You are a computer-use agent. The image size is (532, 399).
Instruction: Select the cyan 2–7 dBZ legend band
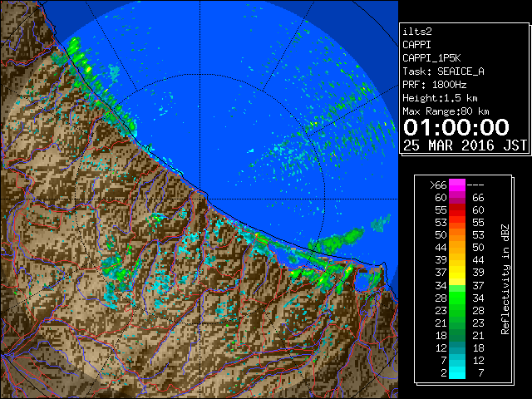pyautogui.click(x=457, y=372)
